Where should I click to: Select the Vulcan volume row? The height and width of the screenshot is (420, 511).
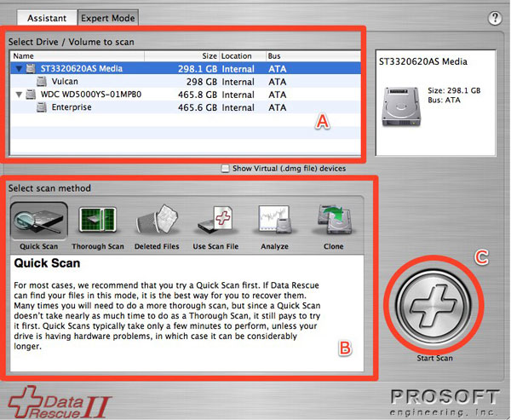[x=186, y=82]
